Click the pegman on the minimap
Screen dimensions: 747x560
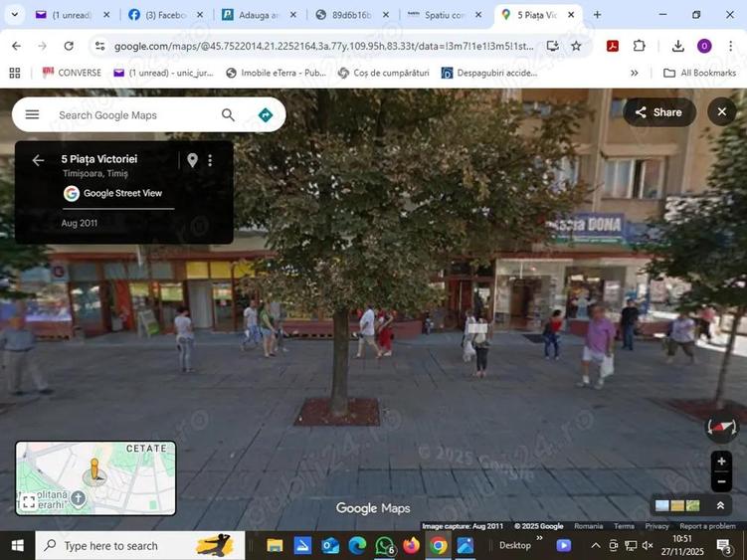(x=94, y=469)
